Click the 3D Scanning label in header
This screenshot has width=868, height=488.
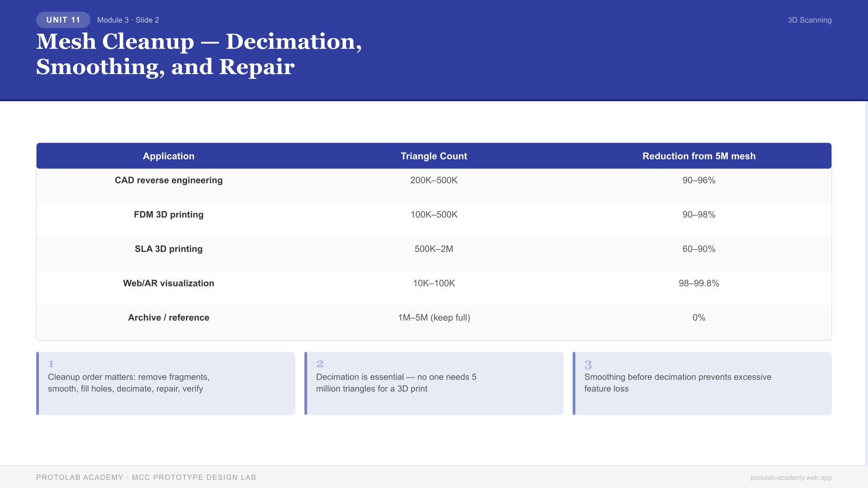(x=809, y=20)
